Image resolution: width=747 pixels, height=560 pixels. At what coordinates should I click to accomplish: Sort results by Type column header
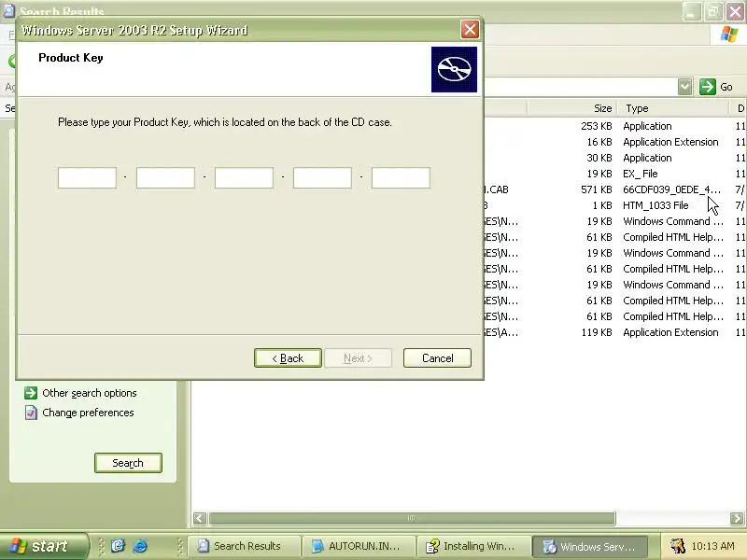[673, 108]
